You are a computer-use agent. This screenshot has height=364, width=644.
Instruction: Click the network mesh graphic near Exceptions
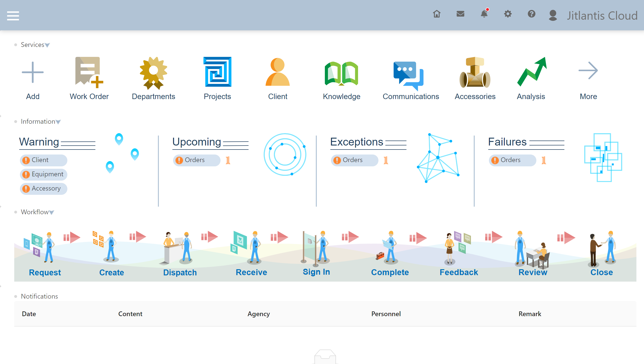point(438,158)
